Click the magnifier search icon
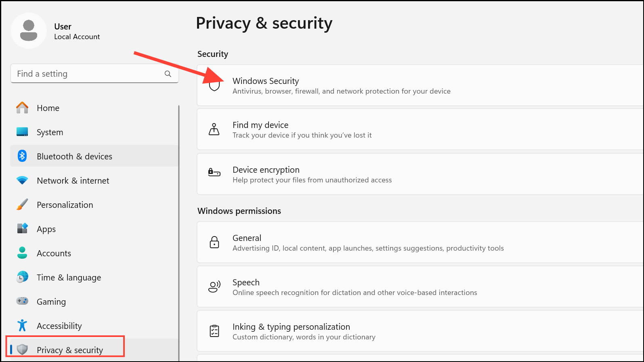 tap(168, 74)
